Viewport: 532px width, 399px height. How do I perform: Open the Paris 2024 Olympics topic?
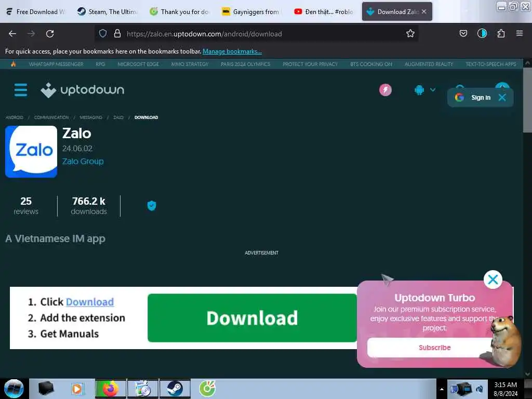245,64
